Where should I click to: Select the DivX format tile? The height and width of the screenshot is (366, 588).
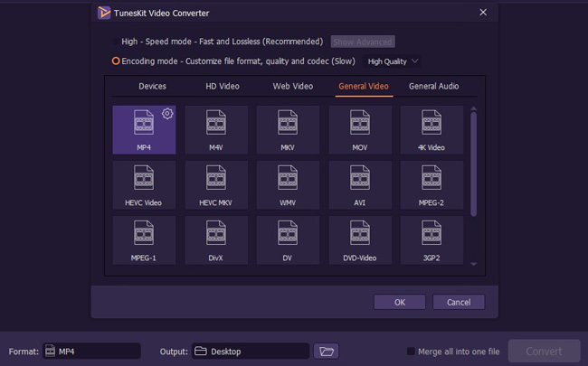pos(216,240)
